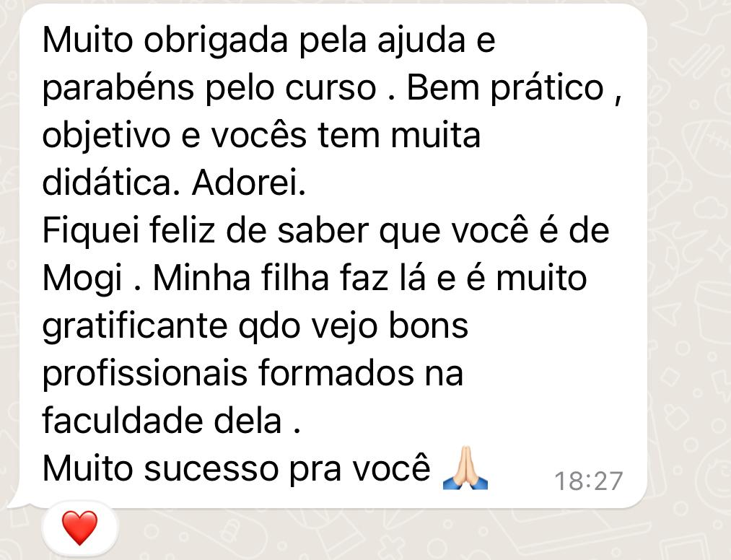Open the heart reaction bubble below message

coord(79,528)
